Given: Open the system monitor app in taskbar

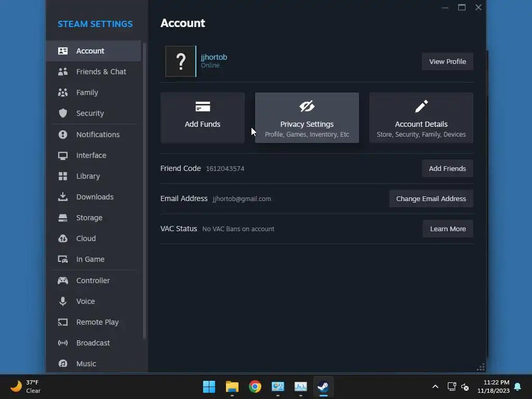Looking at the screenshot, I should click(301, 387).
